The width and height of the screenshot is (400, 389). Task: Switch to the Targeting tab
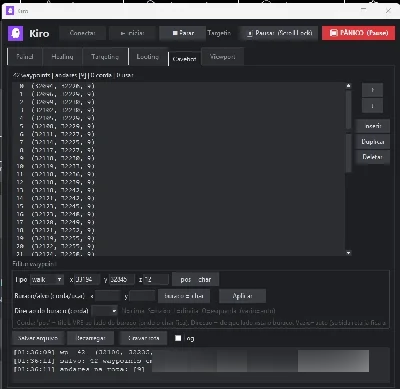click(105, 57)
